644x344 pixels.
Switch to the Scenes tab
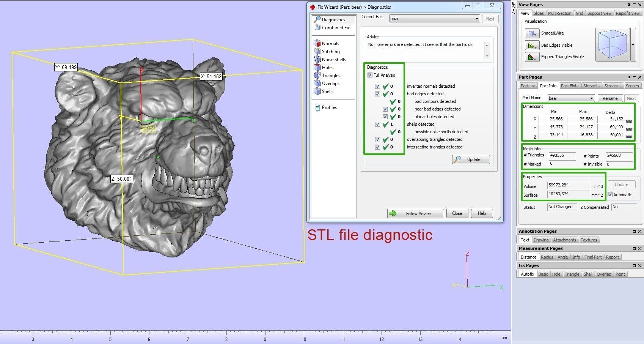tap(632, 86)
